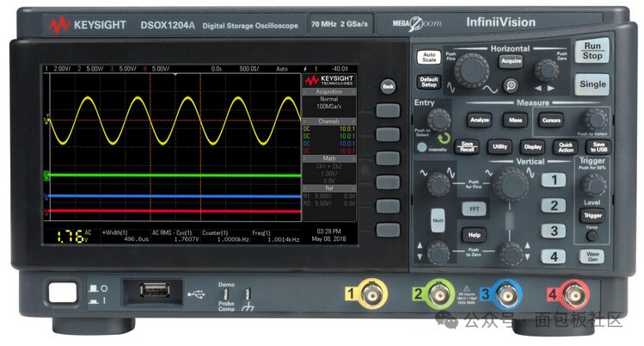This screenshot has height=346, width=644.
Task: Open the Cursors menu key
Action: (x=551, y=120)
